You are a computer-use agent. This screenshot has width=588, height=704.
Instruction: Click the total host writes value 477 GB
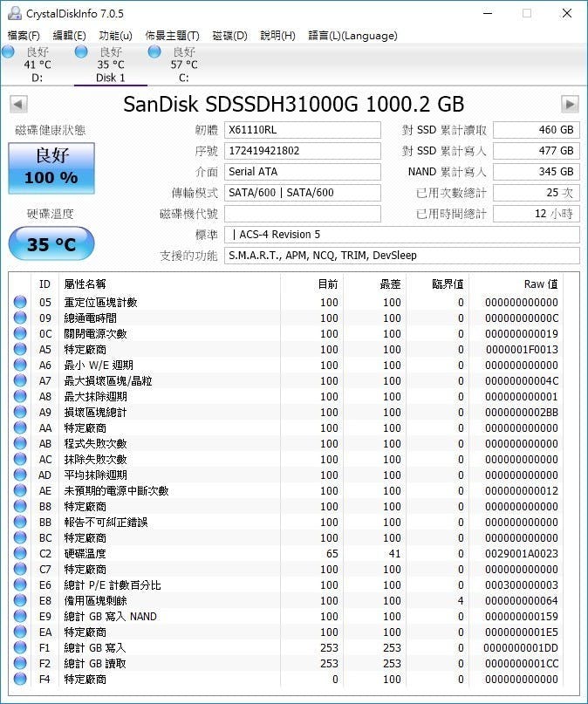coord(537,151)
